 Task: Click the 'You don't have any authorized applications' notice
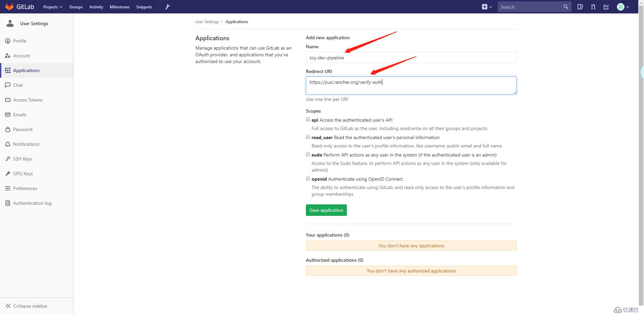(411, 271)
